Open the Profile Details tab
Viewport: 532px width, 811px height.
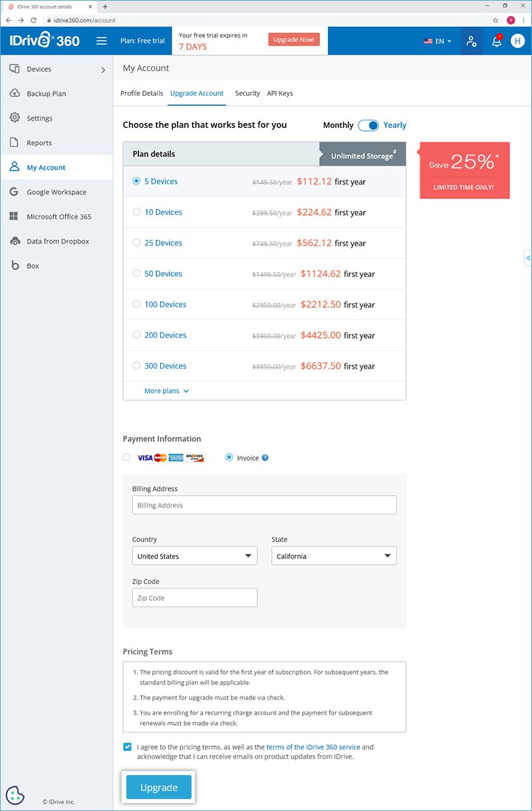point(142,93)
